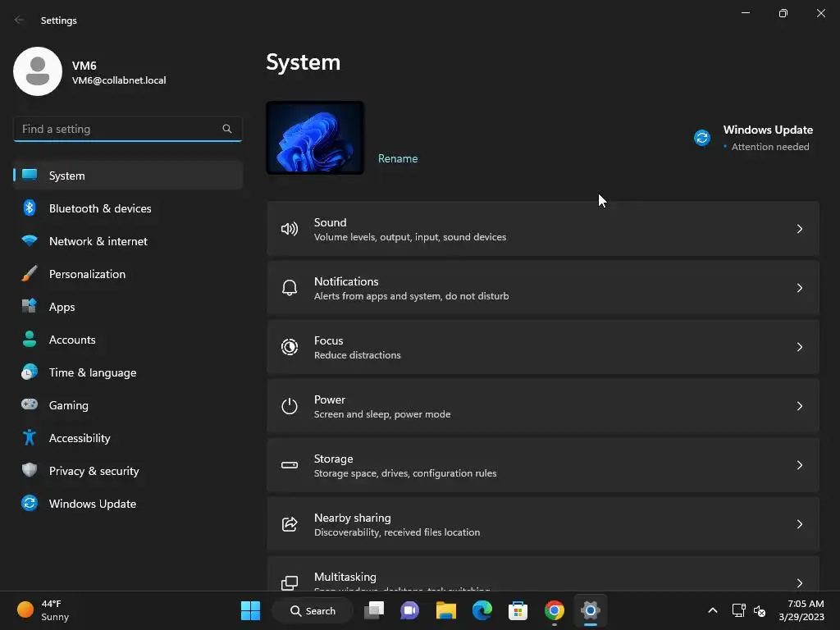Launch Google Chrome from the taskbar
The width and height of the screenshot is (840, 630).
(555, 610)
